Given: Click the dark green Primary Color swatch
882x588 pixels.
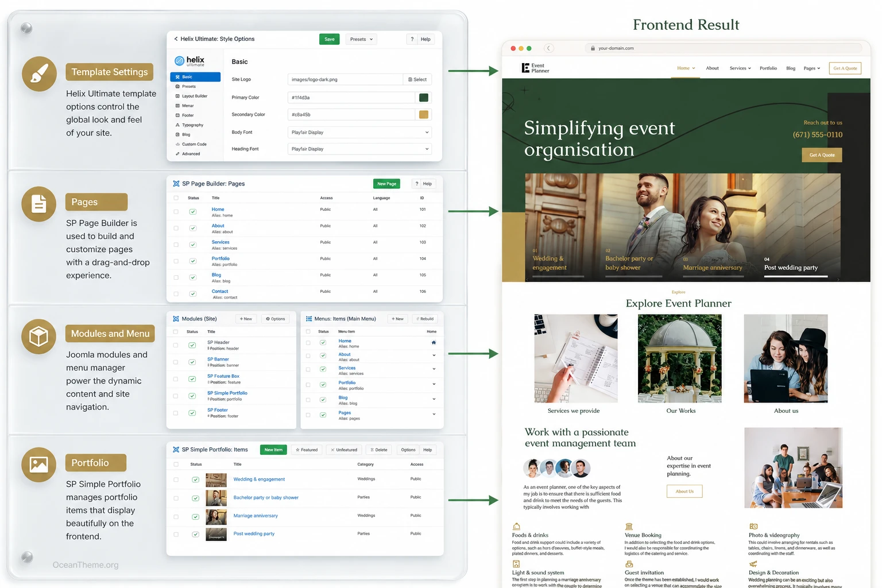Looking at the screenshot, I should point(424,98).
